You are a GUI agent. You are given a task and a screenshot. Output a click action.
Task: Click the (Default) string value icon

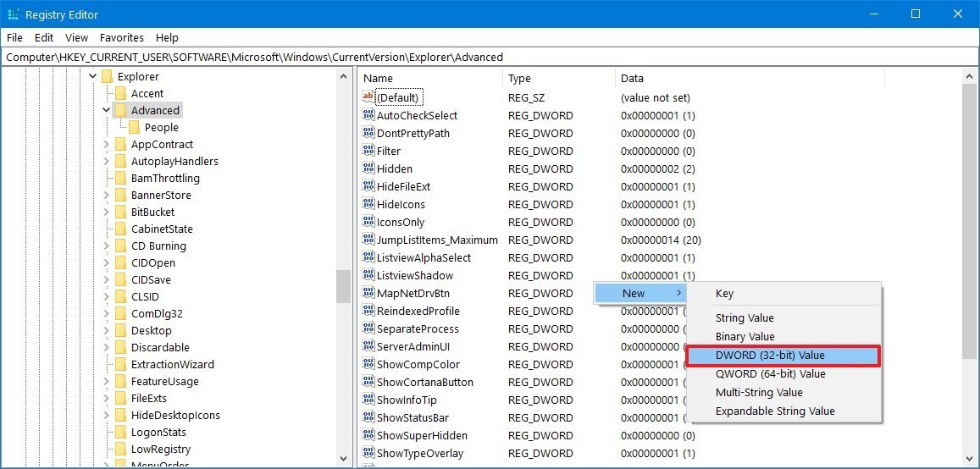[368, 97]
